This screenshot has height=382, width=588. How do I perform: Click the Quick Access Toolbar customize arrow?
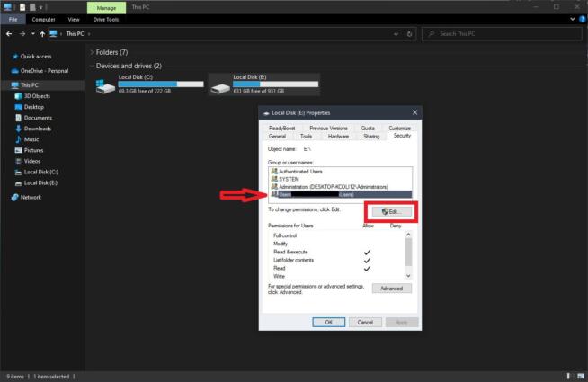point(40,7)
